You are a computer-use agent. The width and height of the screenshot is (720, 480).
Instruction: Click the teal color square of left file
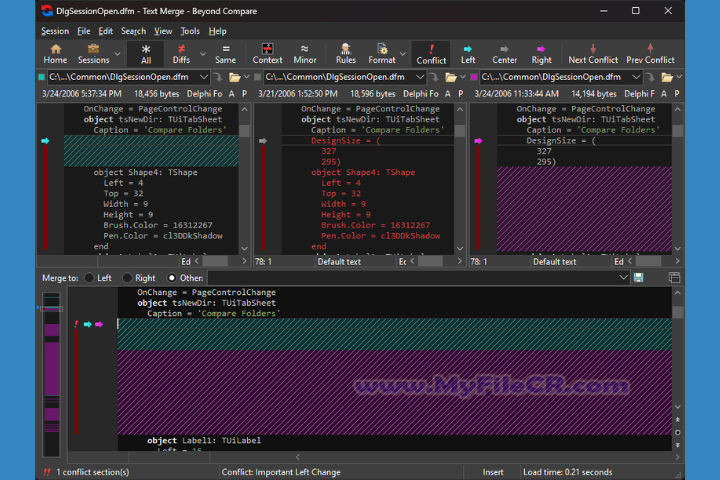click(41, 77)
